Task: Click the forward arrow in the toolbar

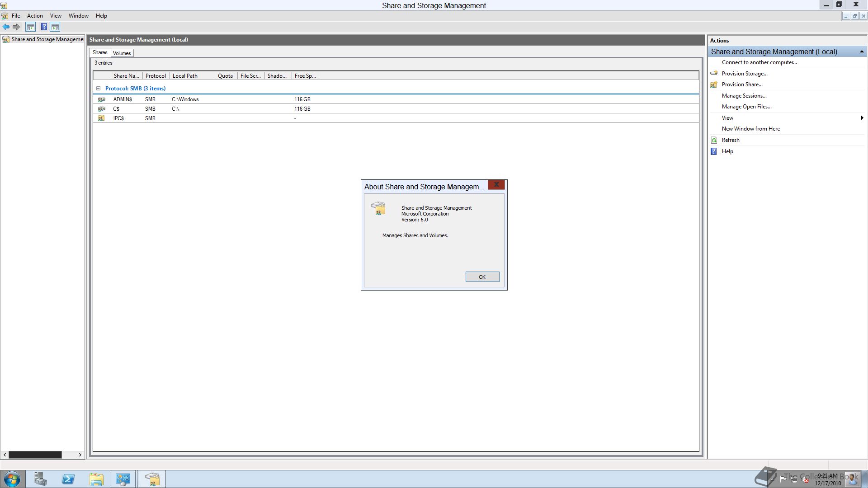Action: tap(16, 27)
